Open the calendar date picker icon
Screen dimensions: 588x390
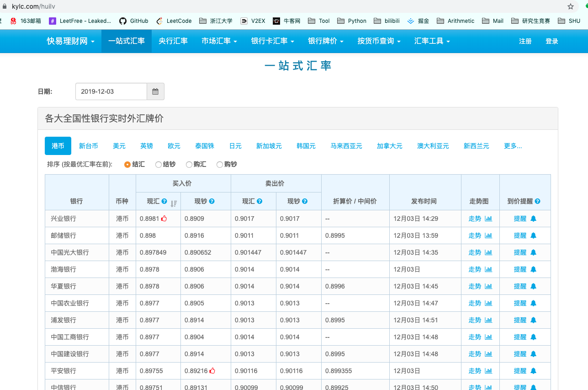pyautogui.click(x=155, y=91)
